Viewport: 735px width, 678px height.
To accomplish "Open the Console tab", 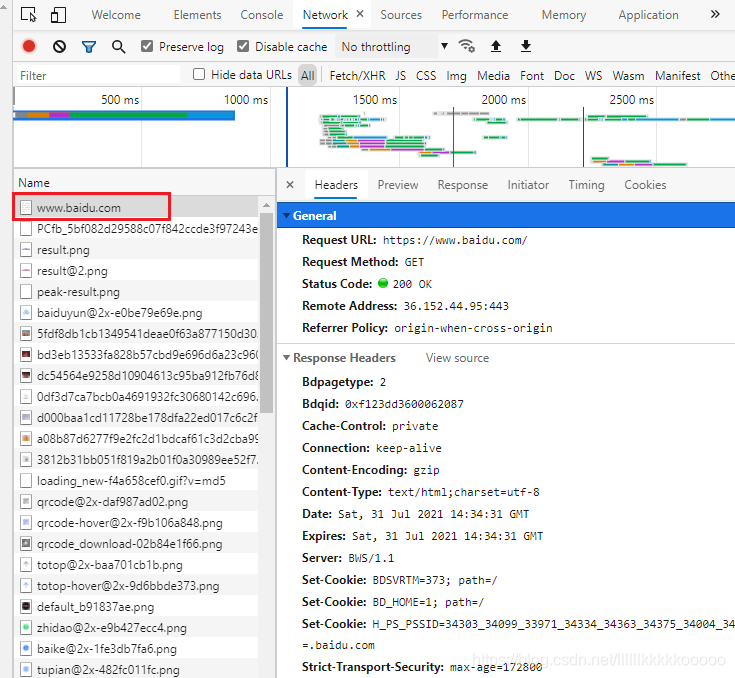I will pos(262,15).
